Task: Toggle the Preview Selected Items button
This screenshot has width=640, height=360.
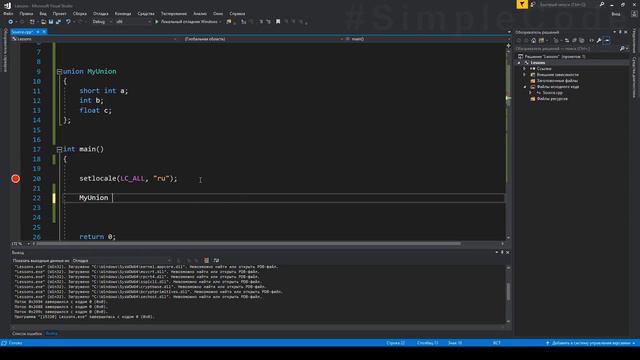Action: tap(607, 40)
